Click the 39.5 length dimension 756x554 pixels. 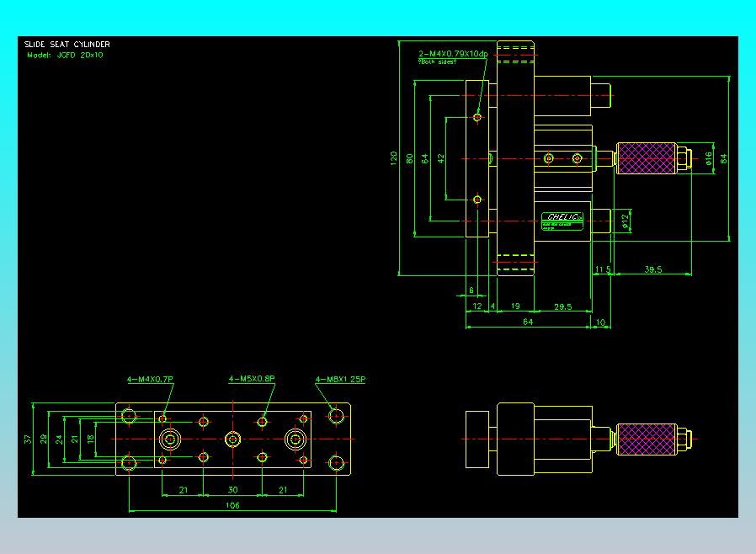(x=653, y=269)
